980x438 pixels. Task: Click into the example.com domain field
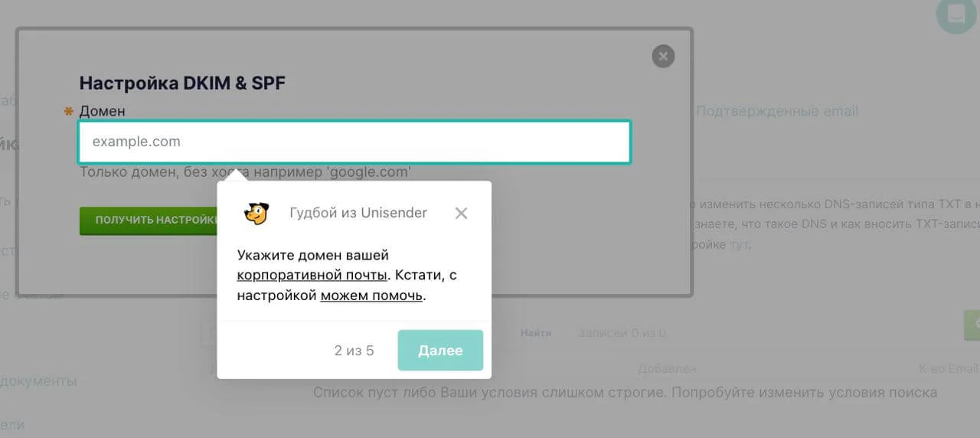354,142
